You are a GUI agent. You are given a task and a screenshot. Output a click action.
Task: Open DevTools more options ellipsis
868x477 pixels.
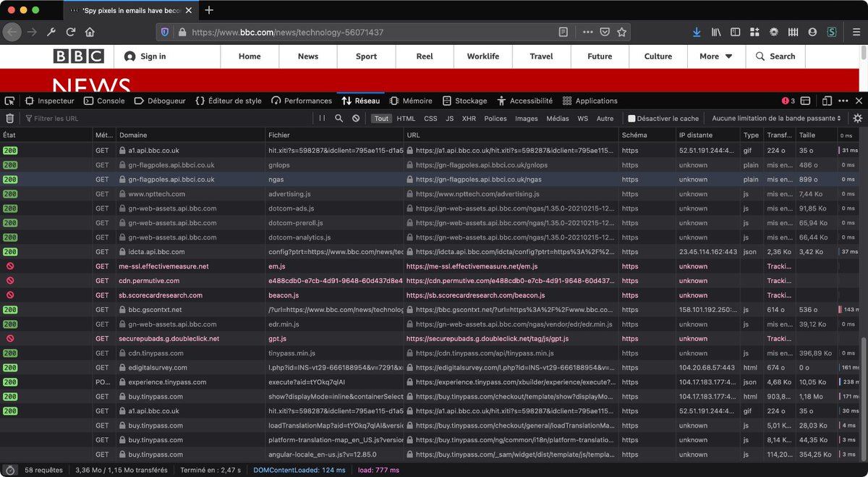click(x=843, y=101)
